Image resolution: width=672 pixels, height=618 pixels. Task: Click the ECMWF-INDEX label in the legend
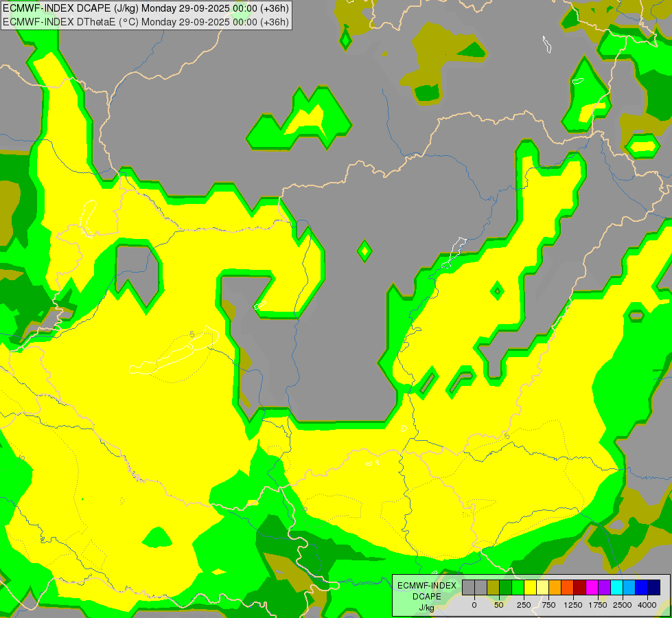tap(426, 586)
